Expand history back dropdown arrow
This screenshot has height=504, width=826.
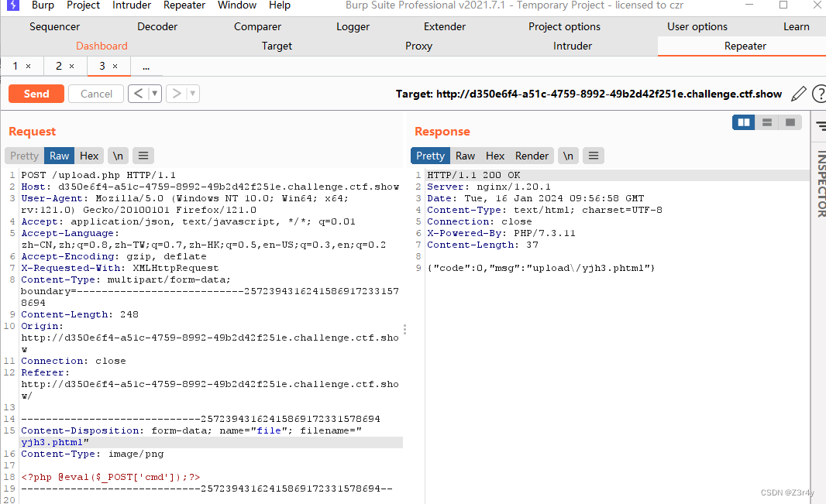[155, 94]
